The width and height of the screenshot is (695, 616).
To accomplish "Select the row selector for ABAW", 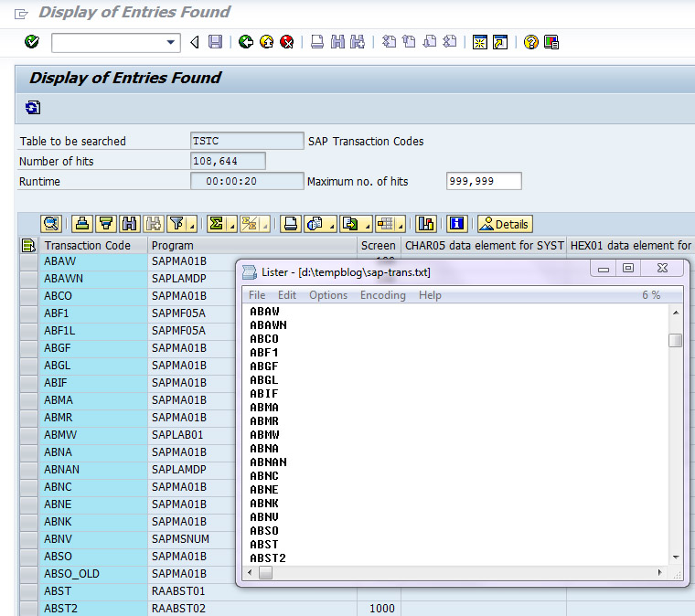I will coord(29,261).
